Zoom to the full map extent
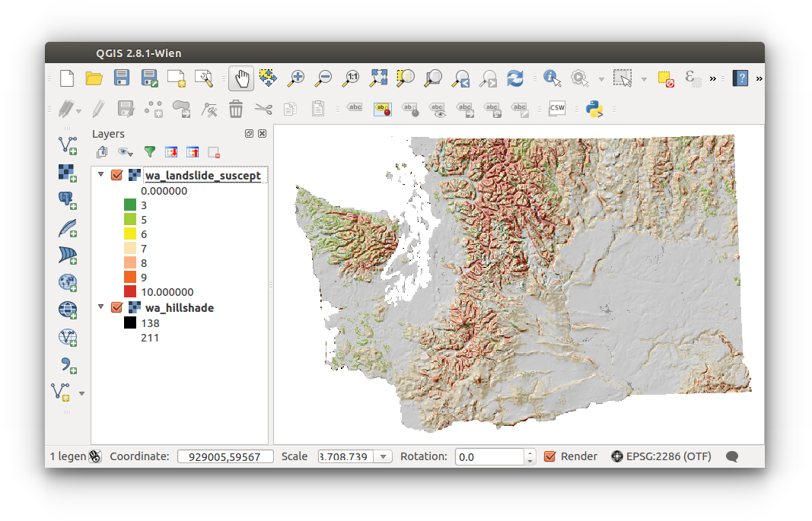Image resolution: width=812 pixels, height=521 pixels. 378,78
